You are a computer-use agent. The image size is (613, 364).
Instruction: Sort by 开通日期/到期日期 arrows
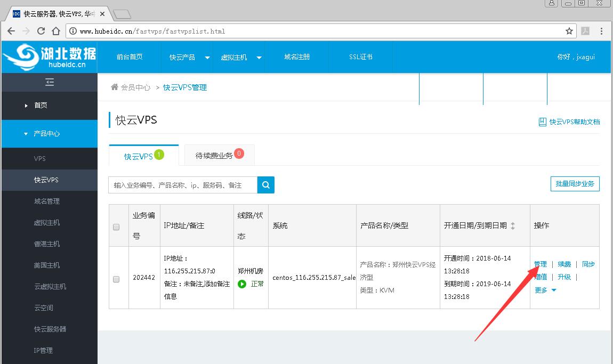(513, 225)
